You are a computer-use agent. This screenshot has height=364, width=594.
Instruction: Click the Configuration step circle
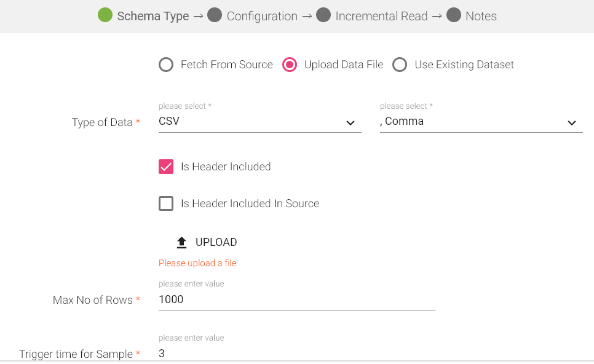tap(215, 15)
